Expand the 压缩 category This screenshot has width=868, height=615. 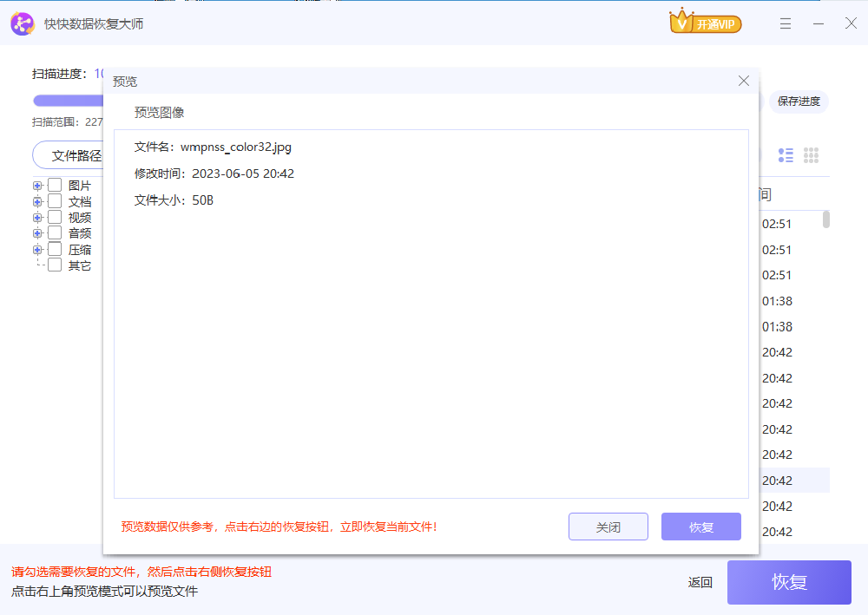coord(36,249)
